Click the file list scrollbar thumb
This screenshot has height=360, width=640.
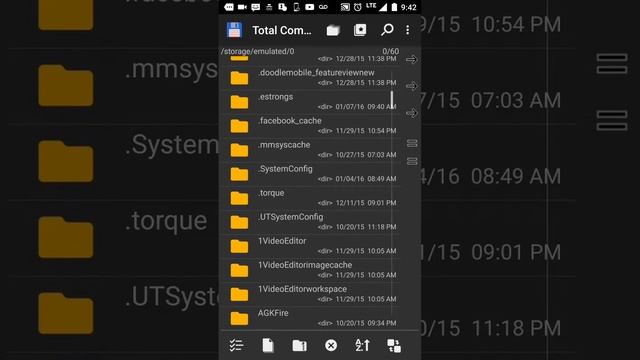392,100
